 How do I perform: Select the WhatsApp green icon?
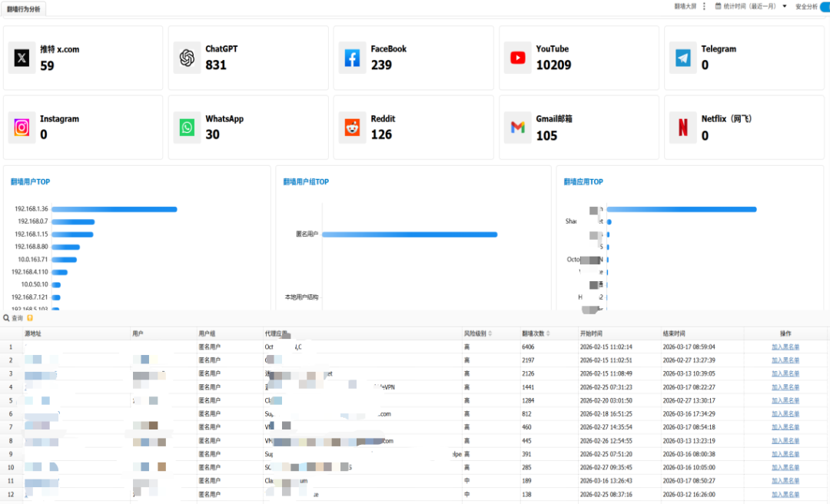click(x=187, y=128)
